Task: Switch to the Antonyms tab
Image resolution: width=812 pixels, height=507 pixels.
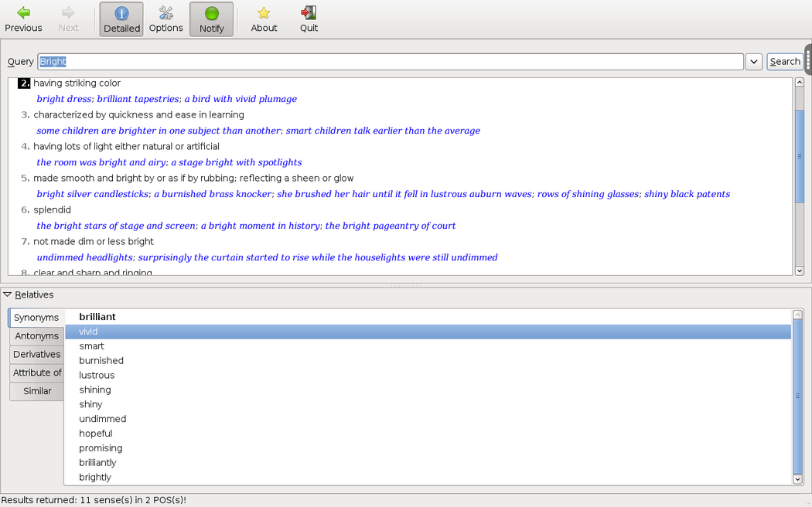Action: coord(36,336)
